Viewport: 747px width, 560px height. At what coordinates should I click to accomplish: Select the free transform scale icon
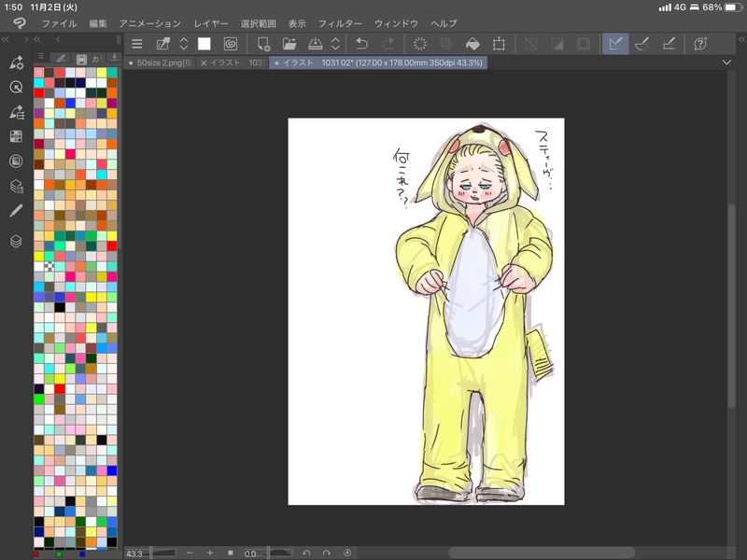500,44
